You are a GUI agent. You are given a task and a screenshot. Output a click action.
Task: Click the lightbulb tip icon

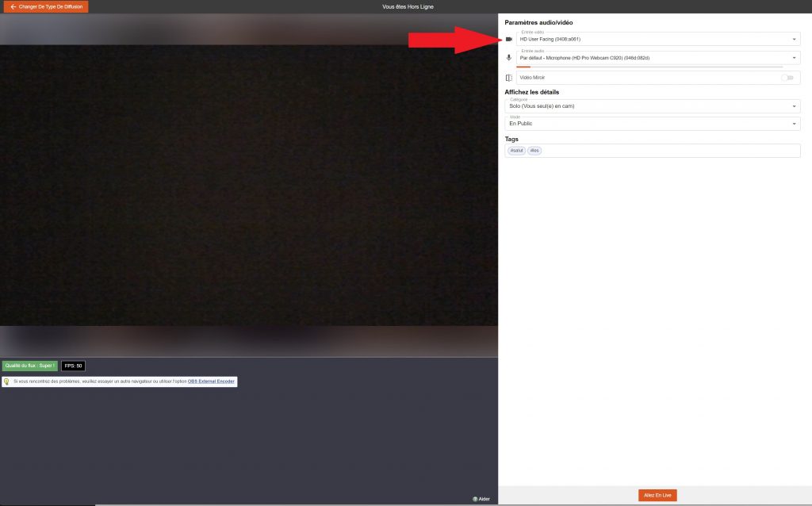pos(7,381)
